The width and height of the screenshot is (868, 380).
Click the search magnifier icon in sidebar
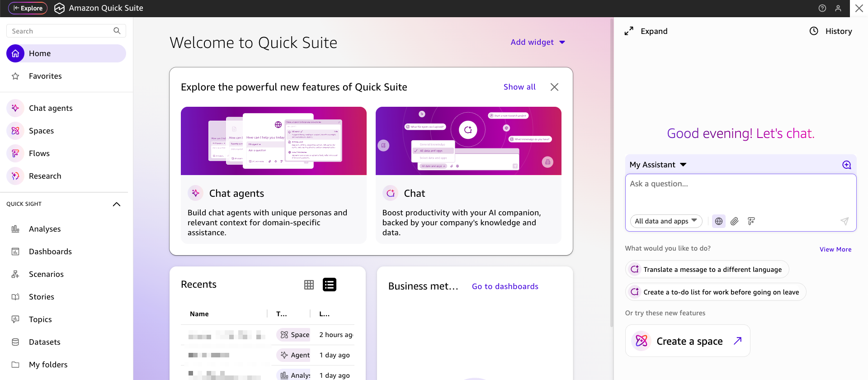click(117, 31)
